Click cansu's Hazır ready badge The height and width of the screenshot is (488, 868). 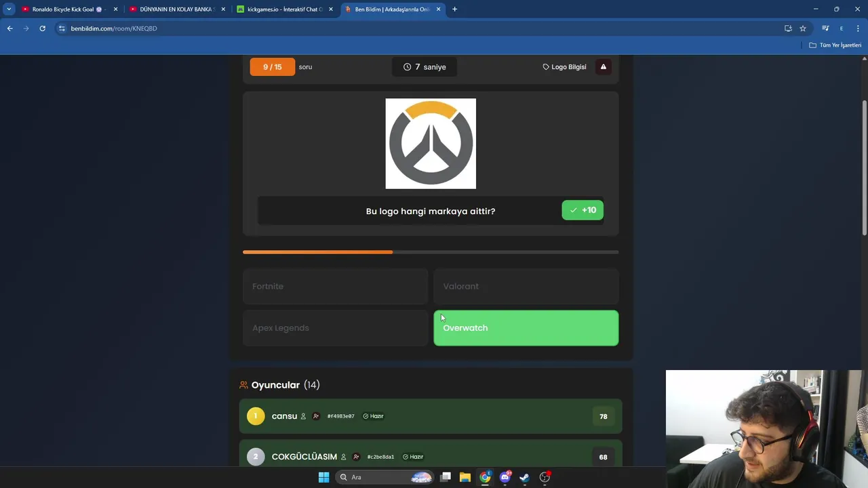pyautogui.click(x=374, y=416)
